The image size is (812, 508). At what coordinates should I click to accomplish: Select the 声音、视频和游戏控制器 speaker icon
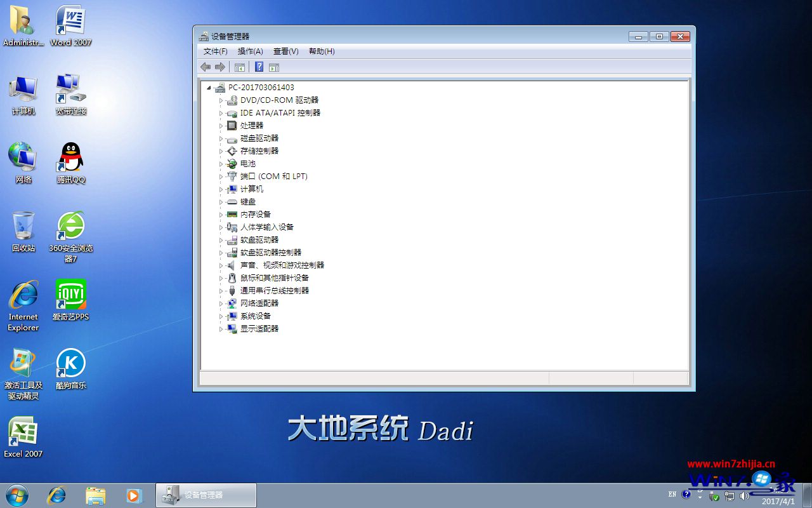tap(232, 265)
